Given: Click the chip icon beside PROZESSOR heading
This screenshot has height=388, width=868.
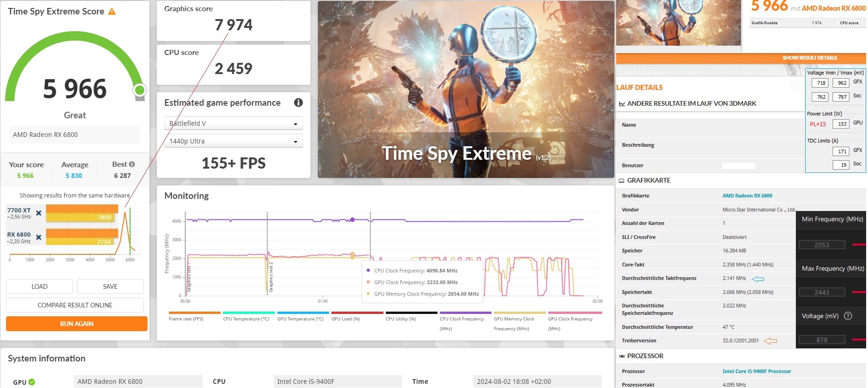Looking at the screenshot, I should tap(622, 356).
